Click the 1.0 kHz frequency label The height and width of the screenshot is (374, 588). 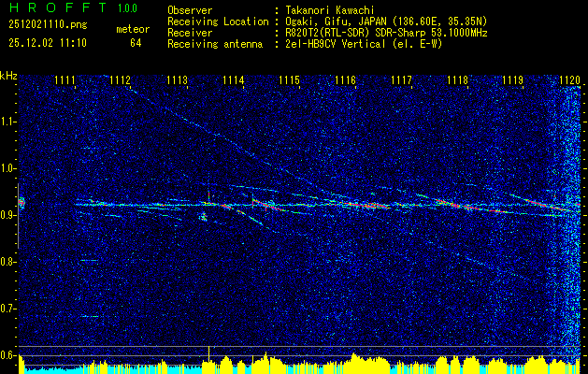(8, 168)
